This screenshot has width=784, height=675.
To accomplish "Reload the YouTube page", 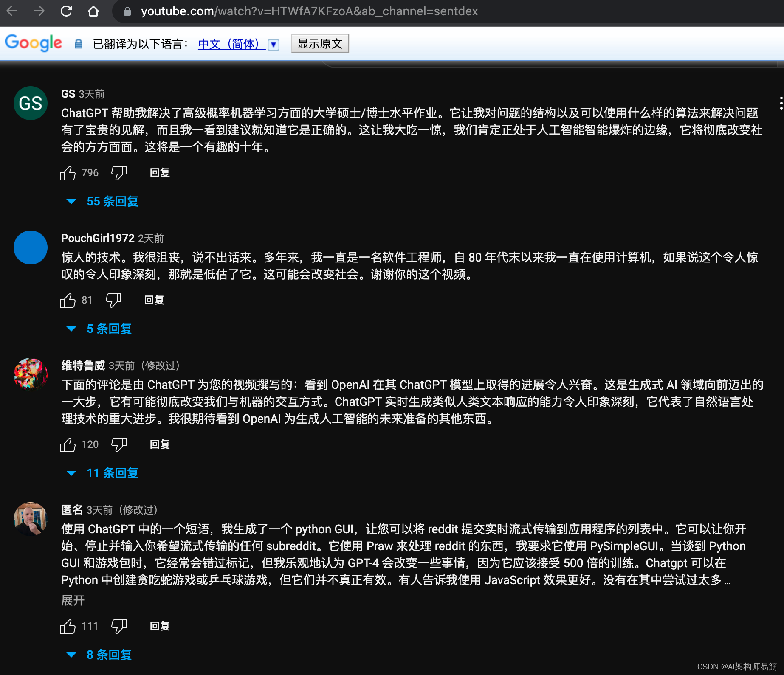I will coord(67,11).
